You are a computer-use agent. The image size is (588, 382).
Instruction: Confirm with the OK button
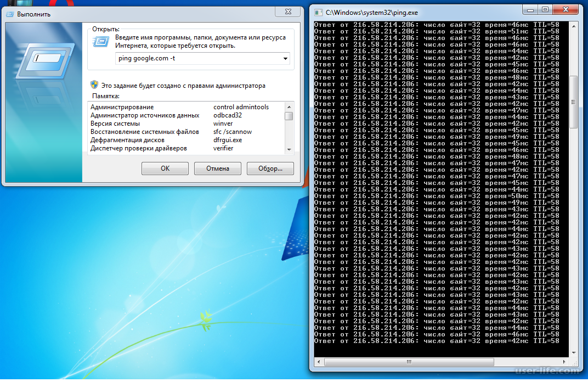pyautogui.click(x=165, y=168)
